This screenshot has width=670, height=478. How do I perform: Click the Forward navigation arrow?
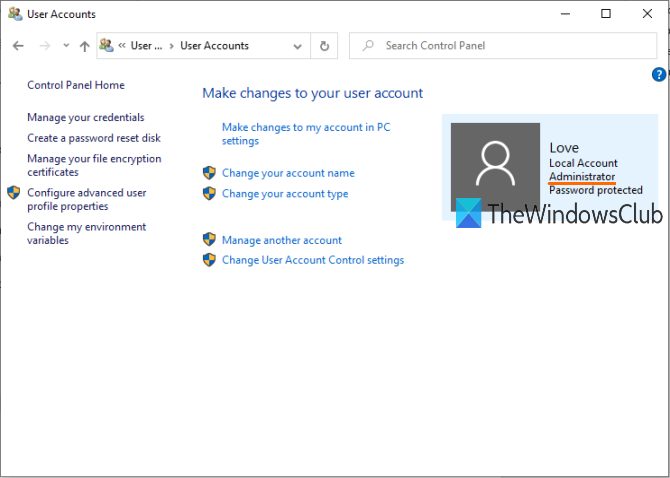[x=44, y=46]
